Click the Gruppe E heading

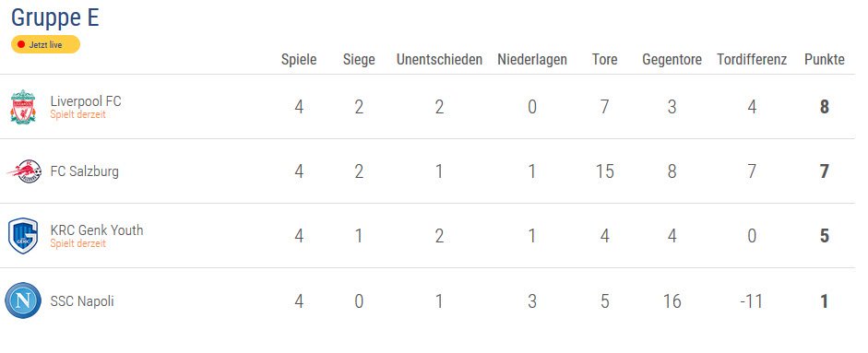pos(54,18)
